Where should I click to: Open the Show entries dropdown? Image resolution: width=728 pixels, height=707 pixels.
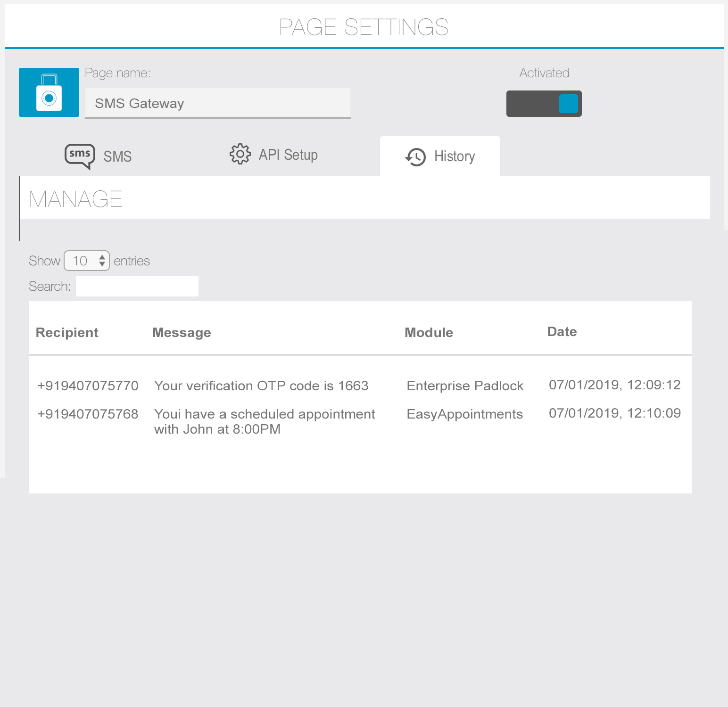coord(87,261)
